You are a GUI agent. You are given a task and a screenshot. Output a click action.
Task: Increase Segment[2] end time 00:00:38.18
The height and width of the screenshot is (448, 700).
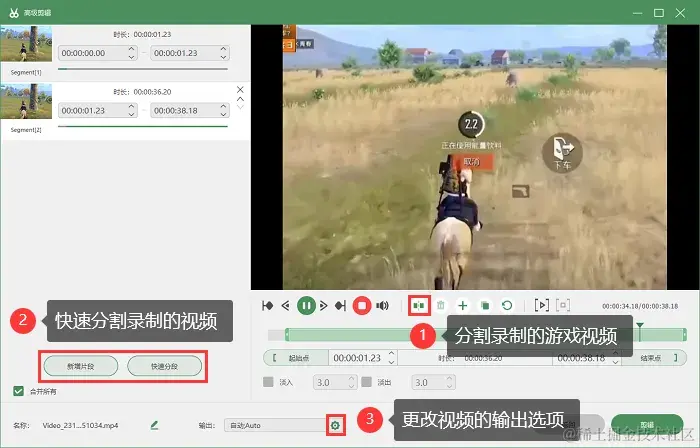223,106
